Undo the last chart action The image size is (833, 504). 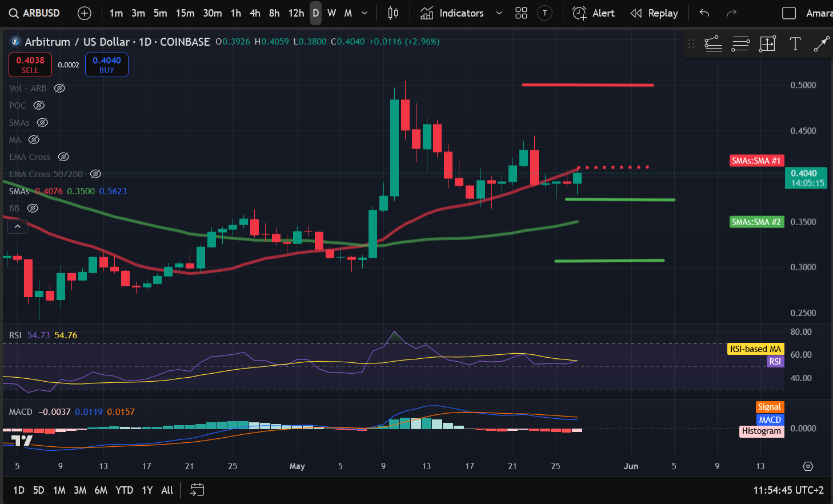704,13
